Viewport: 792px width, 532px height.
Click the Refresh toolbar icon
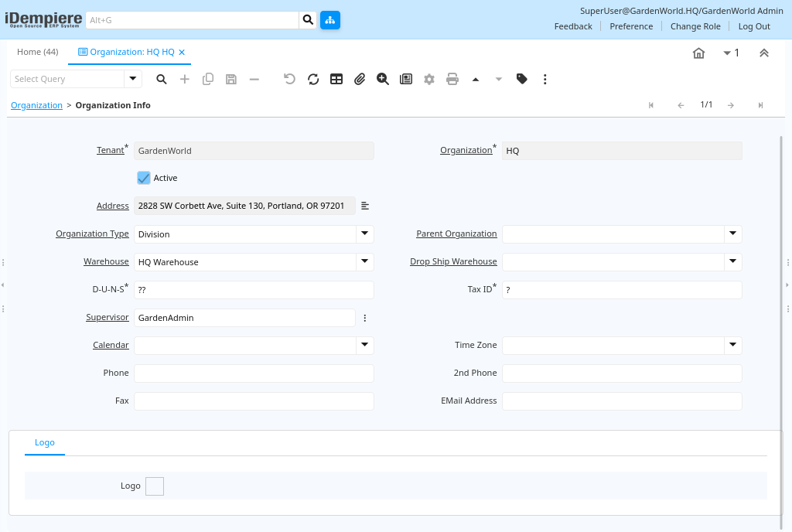pos(313,79)
